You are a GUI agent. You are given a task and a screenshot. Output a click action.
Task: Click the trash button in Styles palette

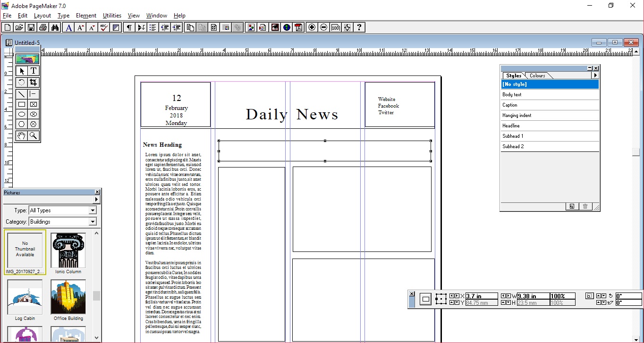585,206
